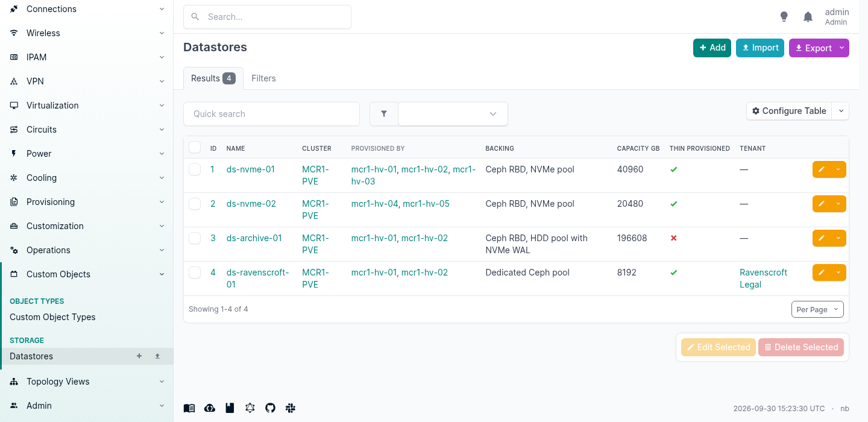Screen dimensions: 868x422
Task: Click the Circuits sidebar icon
Action: click(14, 130)
